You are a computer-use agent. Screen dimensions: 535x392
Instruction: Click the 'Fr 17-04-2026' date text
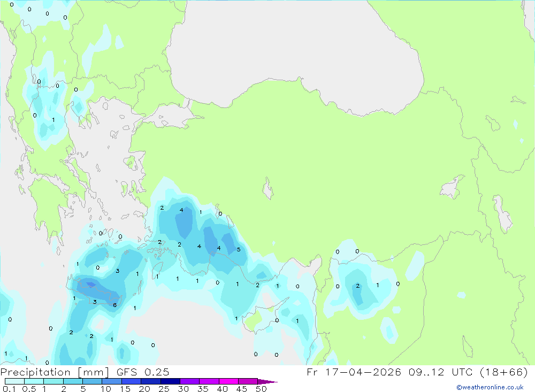click(x=354, y=372)
